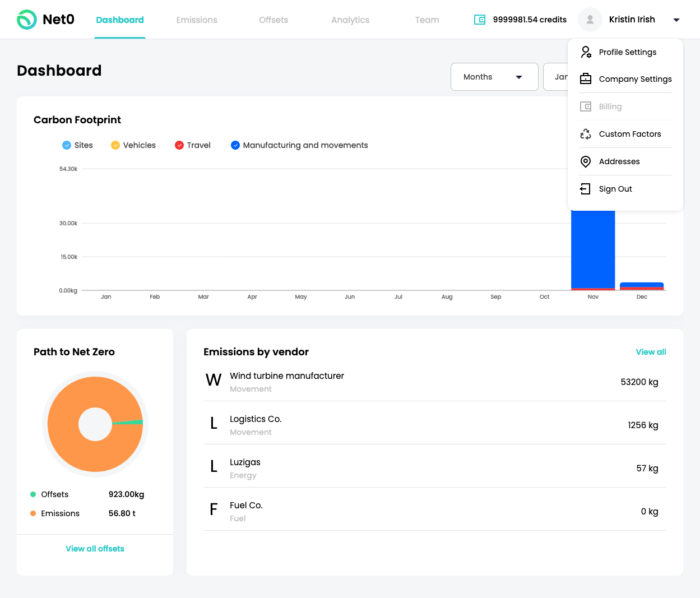
Task: Open the partially hidden Jan date dropdown
Action: pos(556,77)
